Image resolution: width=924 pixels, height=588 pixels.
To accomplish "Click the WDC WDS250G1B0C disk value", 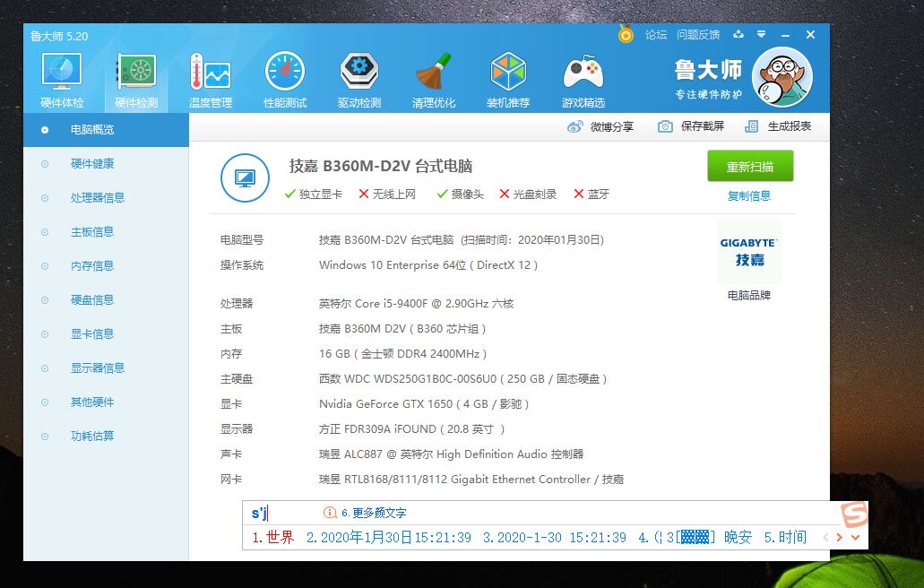I will (463, 379).
